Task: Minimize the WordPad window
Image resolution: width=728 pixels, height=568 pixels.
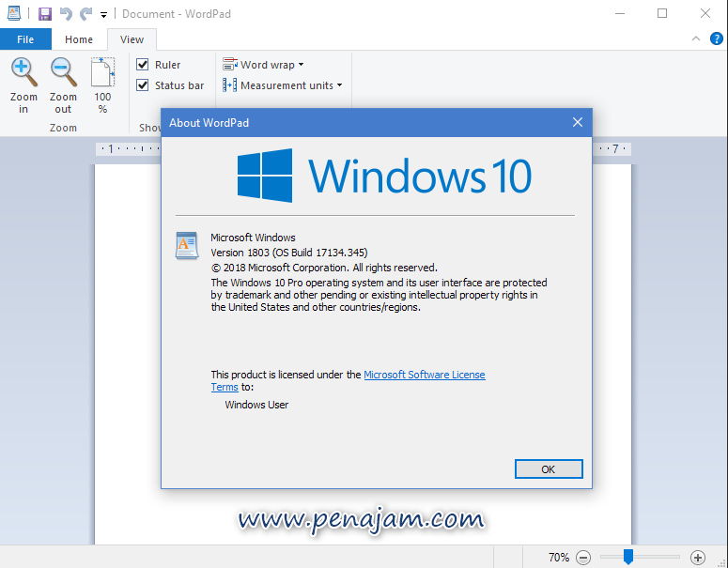Action: click(620, 13)
